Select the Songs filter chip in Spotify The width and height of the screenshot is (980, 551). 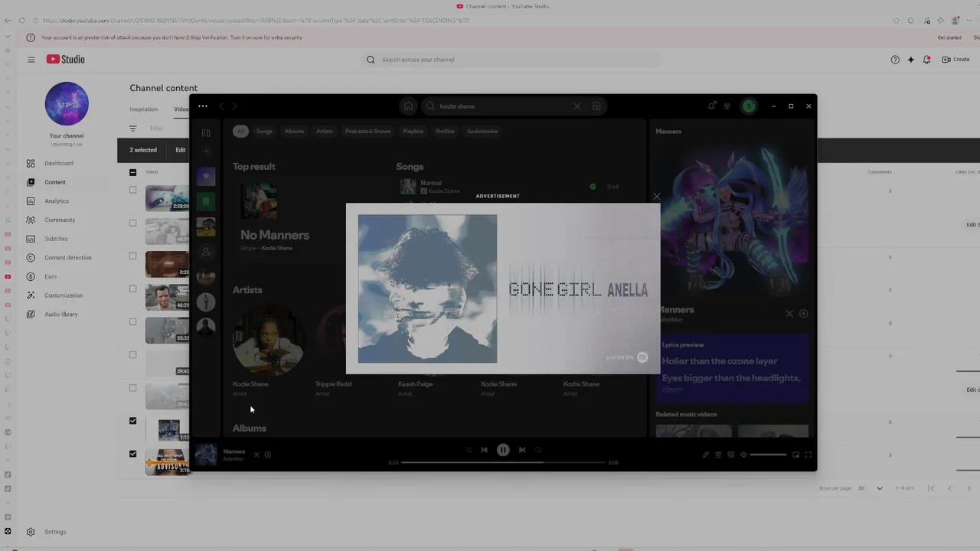click(264, 132)
